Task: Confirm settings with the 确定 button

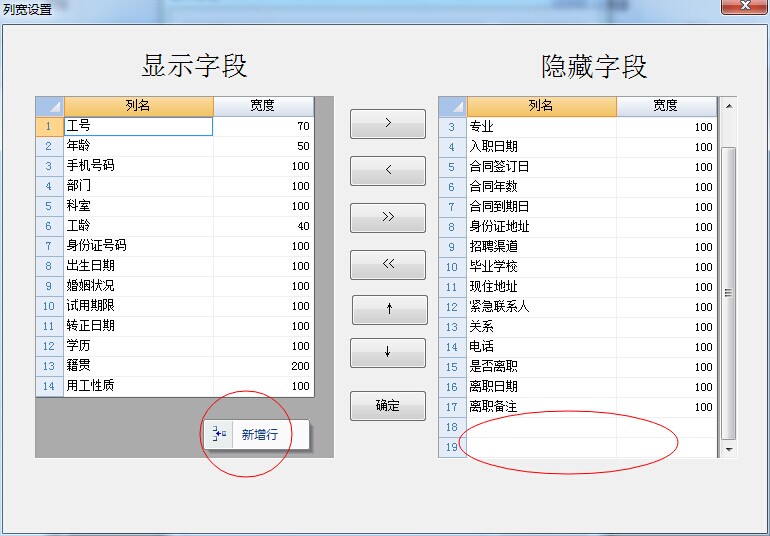Action: click(388, 405)
